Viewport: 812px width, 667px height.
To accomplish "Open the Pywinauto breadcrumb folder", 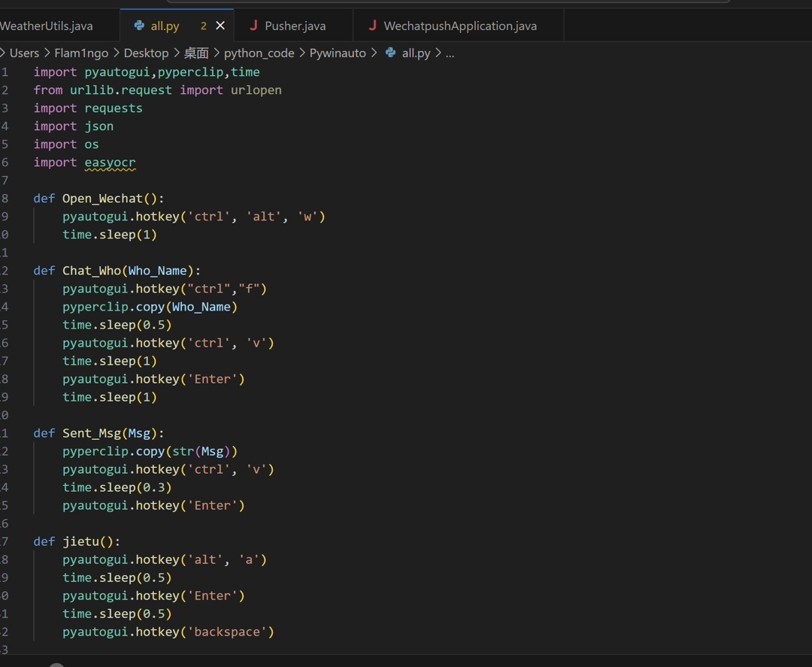I will (x=338, y=53).
